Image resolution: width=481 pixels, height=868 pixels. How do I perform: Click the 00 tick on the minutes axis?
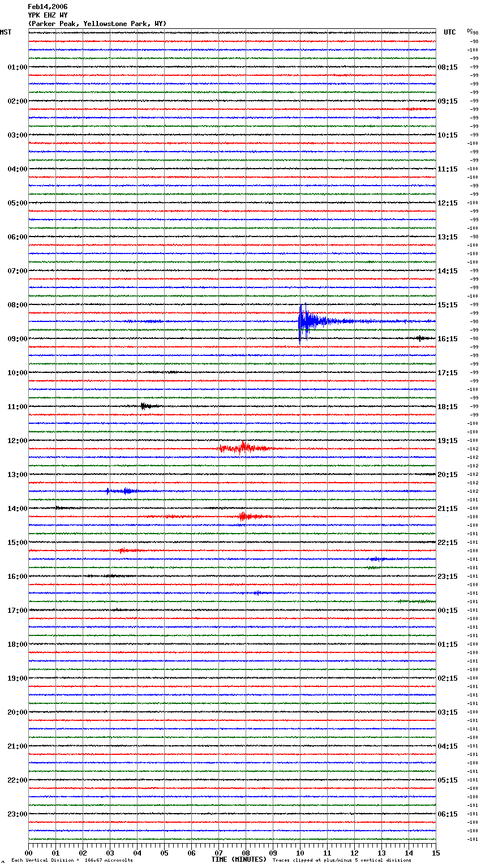point(28,853)
